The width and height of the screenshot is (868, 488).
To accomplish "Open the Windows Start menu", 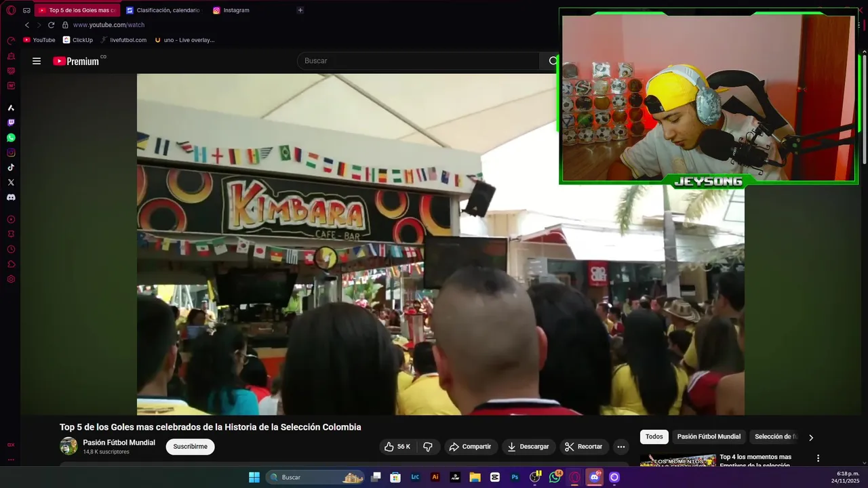I will (x=254, y=477).
